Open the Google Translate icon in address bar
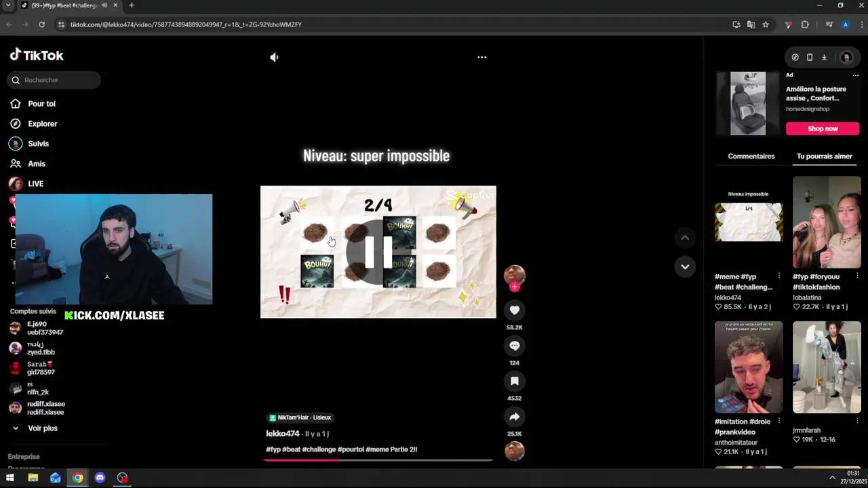Viewport: 868px width, 488px height. pyautogui.click(x=751, y=24)
